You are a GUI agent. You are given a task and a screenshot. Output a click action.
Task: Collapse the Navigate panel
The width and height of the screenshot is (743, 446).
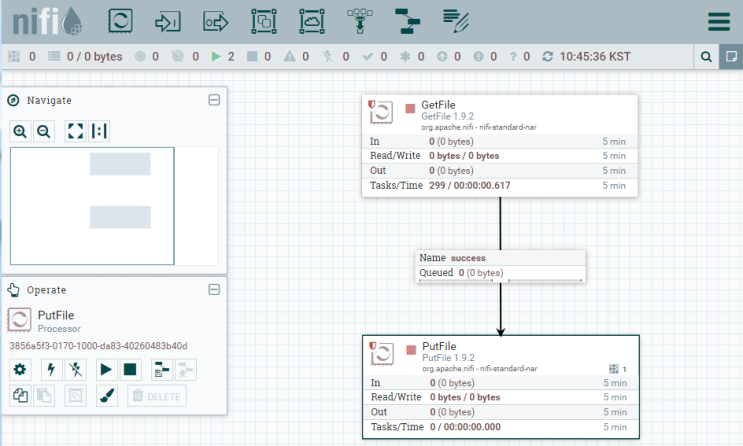(214, 100)
